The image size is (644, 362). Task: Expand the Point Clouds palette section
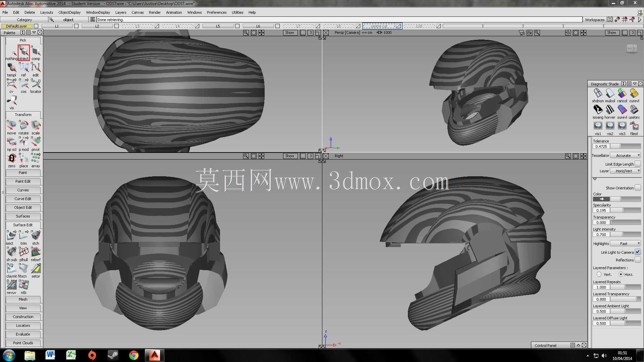click(23, 343)
